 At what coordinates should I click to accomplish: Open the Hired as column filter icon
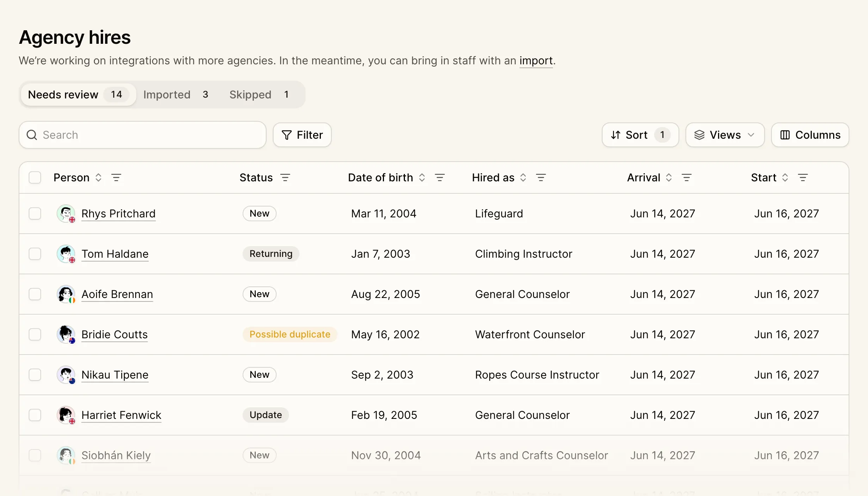(541, 177)
